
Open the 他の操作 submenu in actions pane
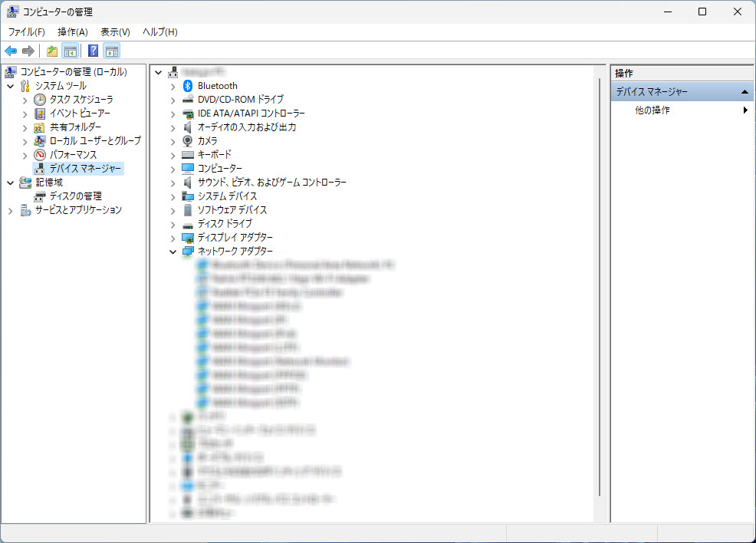click(652, 110)
